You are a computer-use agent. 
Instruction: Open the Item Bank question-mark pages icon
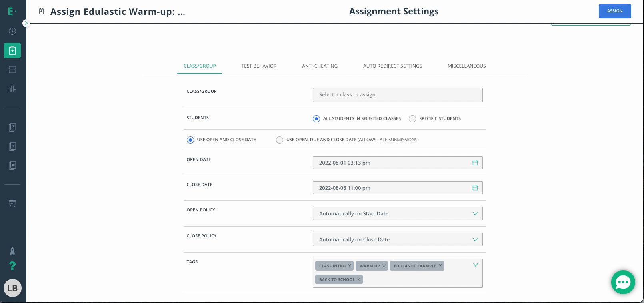click(x=12, y=127)
